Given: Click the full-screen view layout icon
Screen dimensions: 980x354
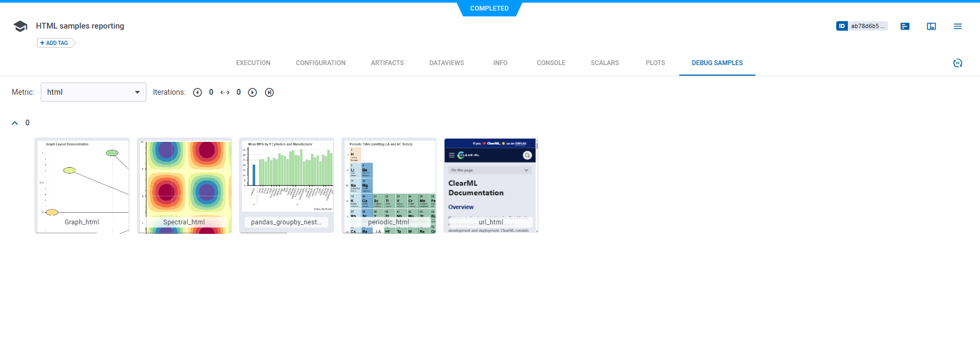Looking at the screenshot, I should click(931, 26).
